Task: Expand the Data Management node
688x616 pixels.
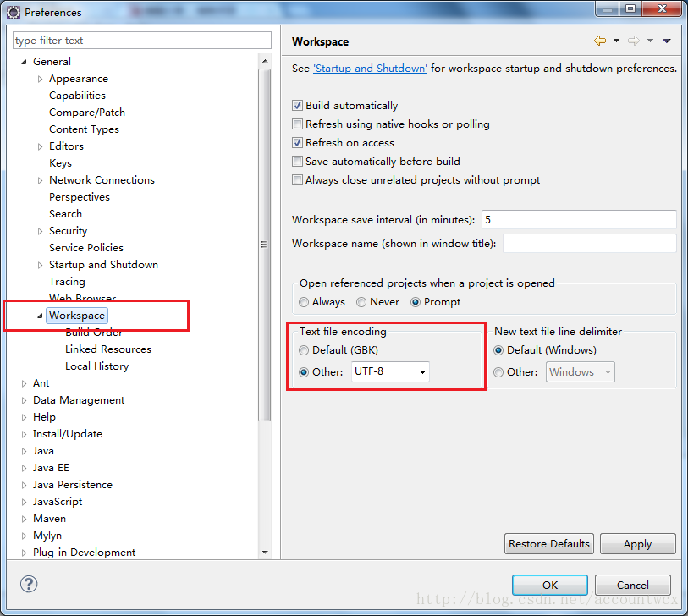Action: (x=25, y=400)
